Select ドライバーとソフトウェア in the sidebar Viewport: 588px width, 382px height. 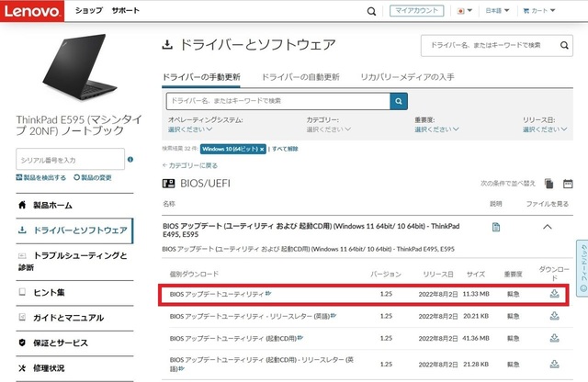coord(74,230)
